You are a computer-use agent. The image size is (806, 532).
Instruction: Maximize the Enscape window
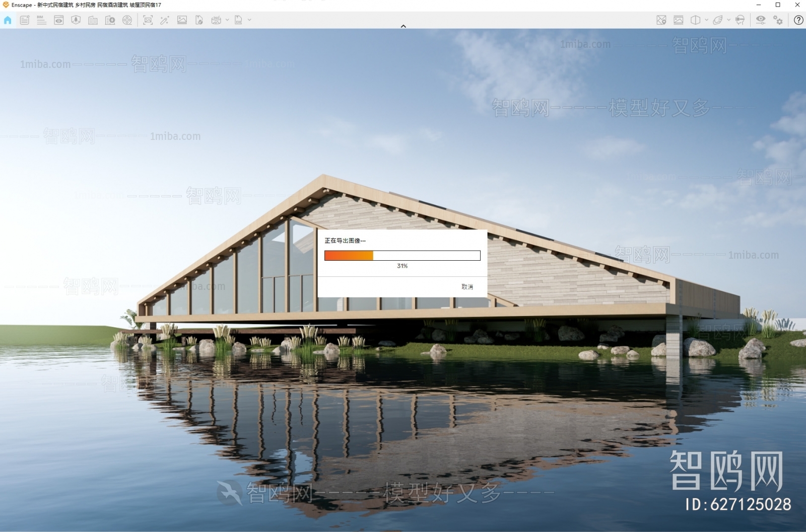778,5
